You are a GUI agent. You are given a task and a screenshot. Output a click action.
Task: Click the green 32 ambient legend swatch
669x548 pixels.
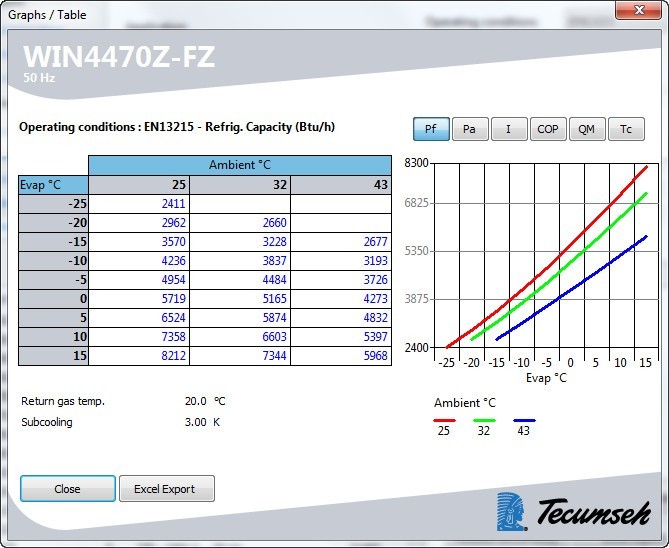(484, 420)
